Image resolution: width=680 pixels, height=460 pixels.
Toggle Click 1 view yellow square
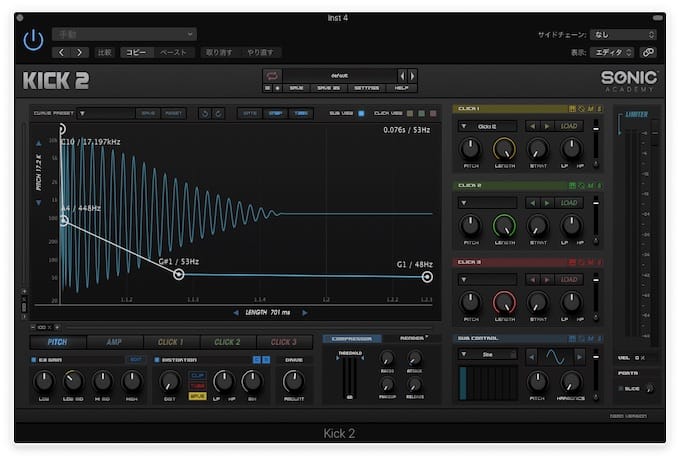(x=410, y=114)
